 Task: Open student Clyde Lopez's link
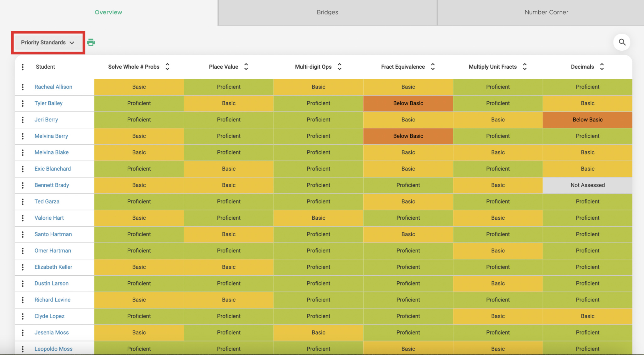pos(49,316)
